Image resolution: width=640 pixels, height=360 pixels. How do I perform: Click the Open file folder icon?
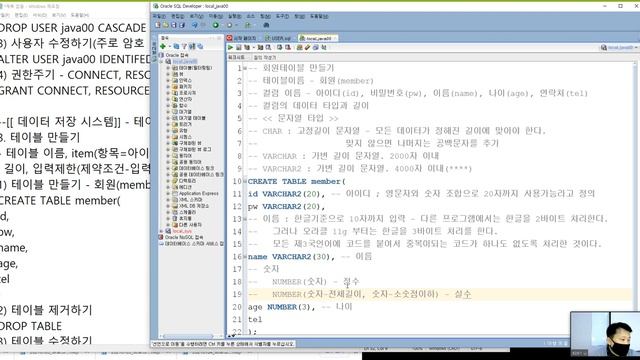165,25
